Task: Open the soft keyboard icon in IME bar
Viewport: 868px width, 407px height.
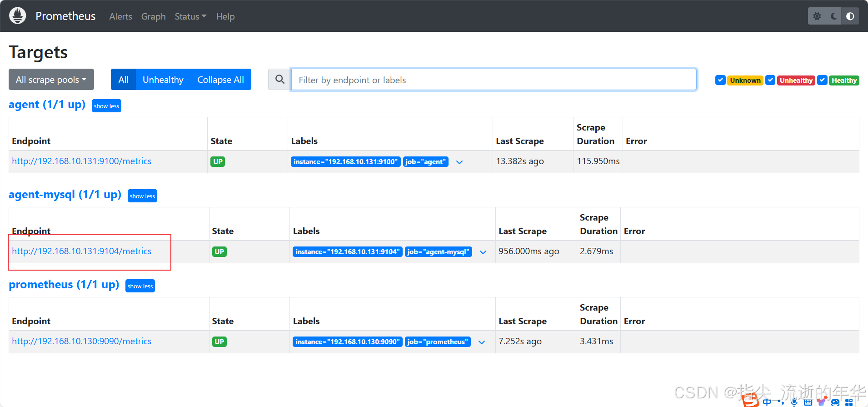Action: tap(808, 402)
